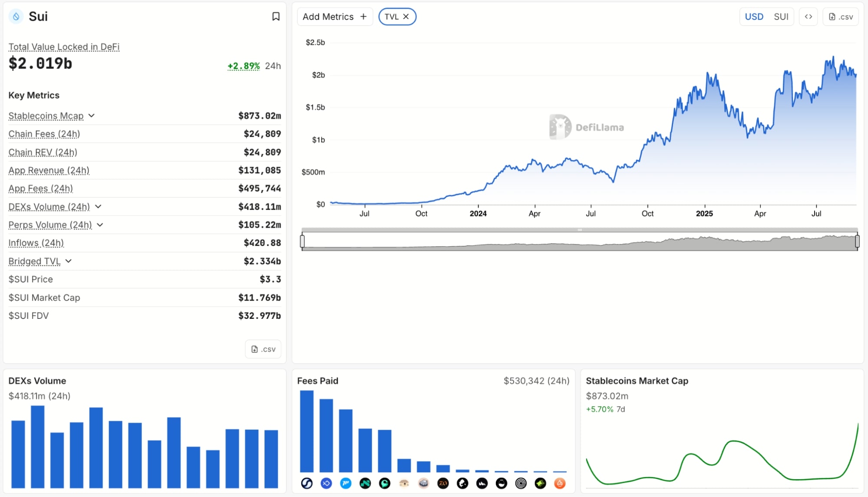Download key metrics with bottom-left .csv button
Viewport: 868px width, 497px height.
263,349
